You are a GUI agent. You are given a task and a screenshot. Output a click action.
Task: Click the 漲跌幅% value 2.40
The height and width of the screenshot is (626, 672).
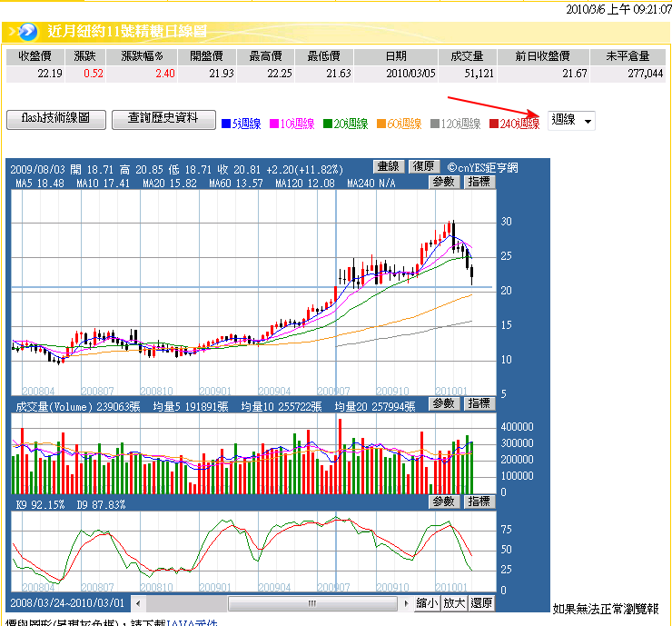[x=165, y=74]
